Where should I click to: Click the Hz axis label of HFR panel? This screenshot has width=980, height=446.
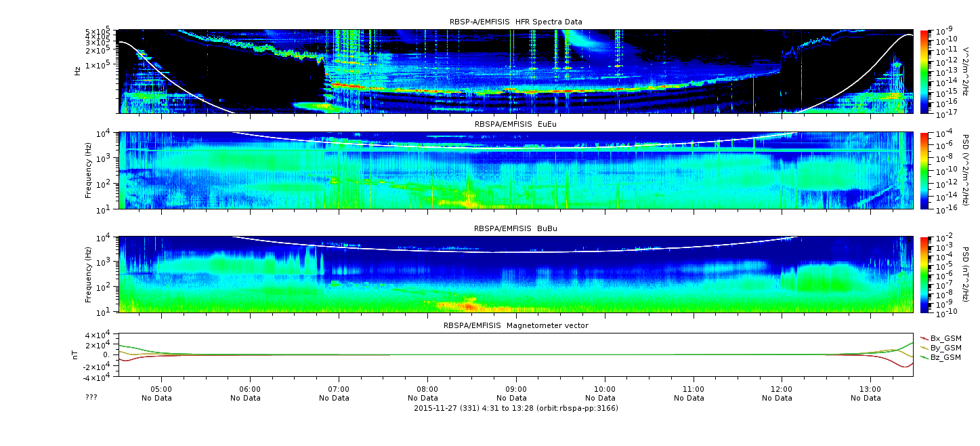tap(78, 71)
